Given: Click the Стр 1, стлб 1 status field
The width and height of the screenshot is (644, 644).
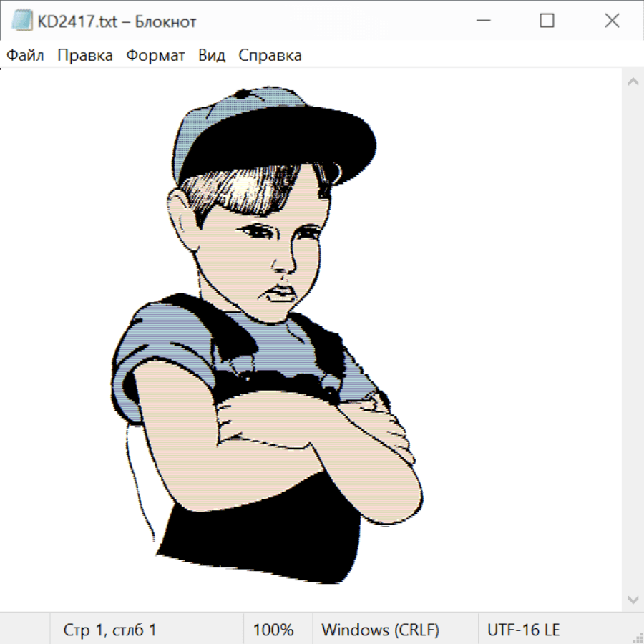Looking at the screenshot, I should [109, 630].
